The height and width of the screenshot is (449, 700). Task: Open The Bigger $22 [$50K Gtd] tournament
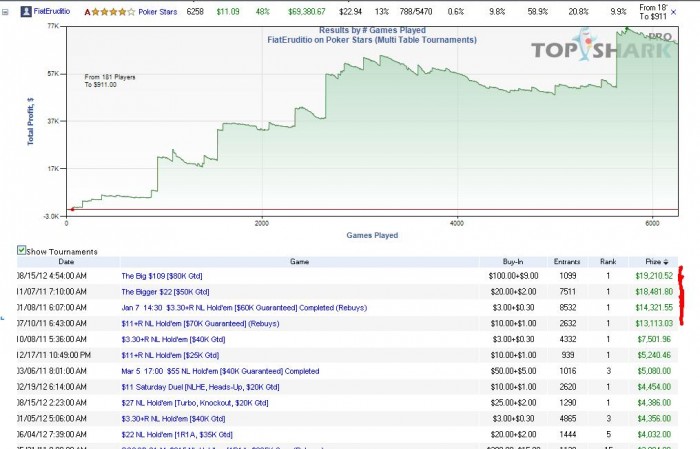(x=165, y=292)
